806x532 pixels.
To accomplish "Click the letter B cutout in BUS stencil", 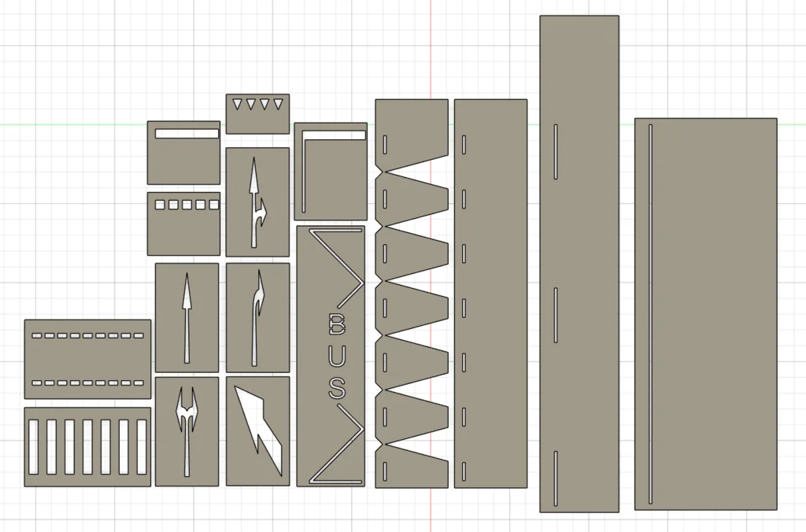I will [x=337, y=323].
